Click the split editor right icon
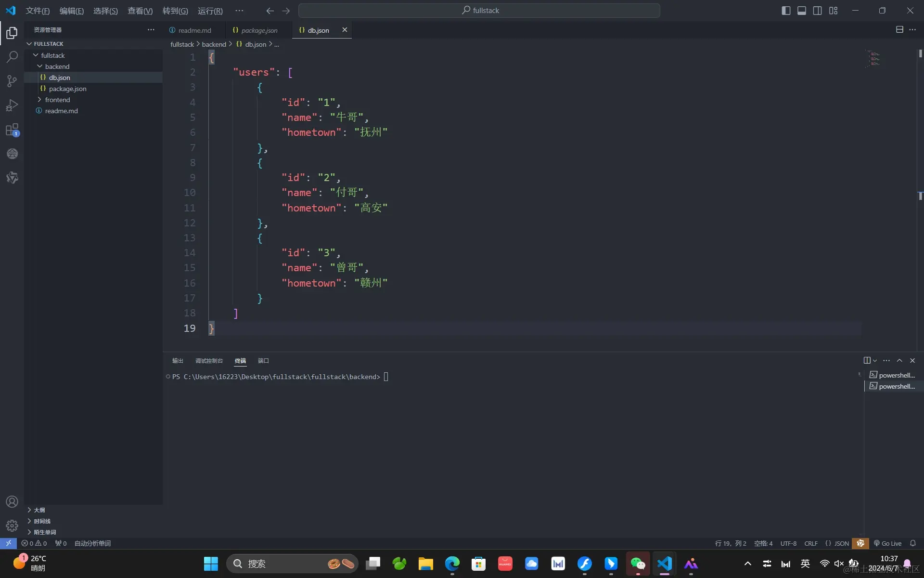The height and width of the screenshot is (578, 924). pyautogui.click(x=899, y=29)
